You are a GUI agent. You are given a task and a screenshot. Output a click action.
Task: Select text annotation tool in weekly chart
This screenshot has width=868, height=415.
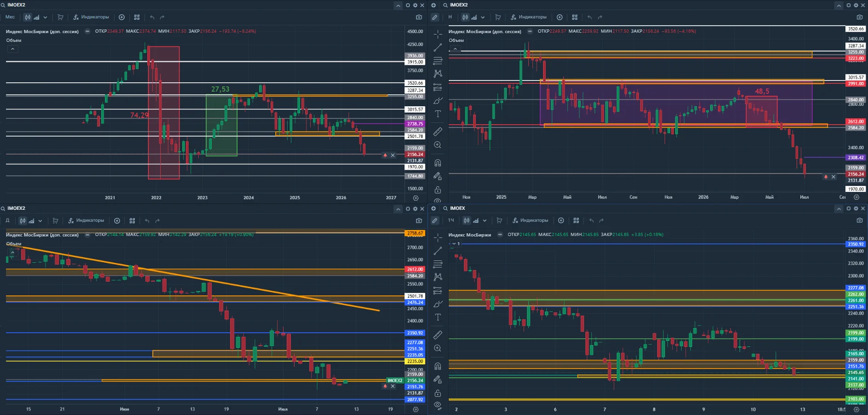click(x=438, y=114)
